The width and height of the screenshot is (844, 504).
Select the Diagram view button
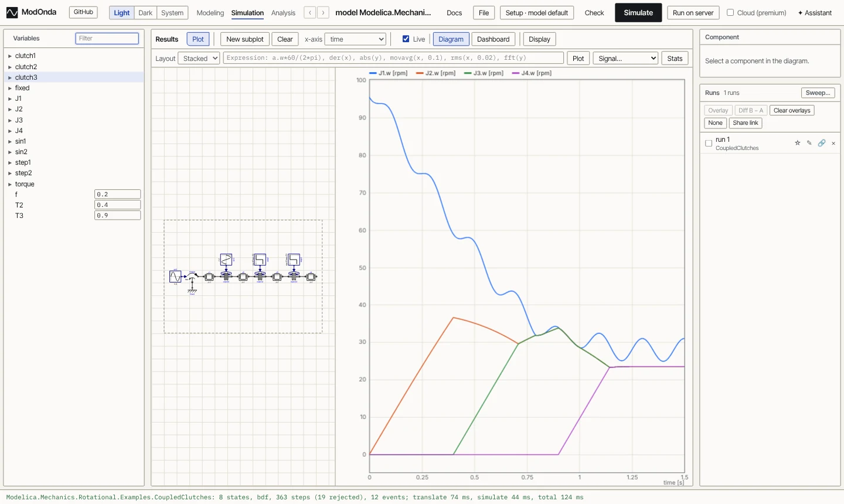pyautogui.click(x=451, y=39)
